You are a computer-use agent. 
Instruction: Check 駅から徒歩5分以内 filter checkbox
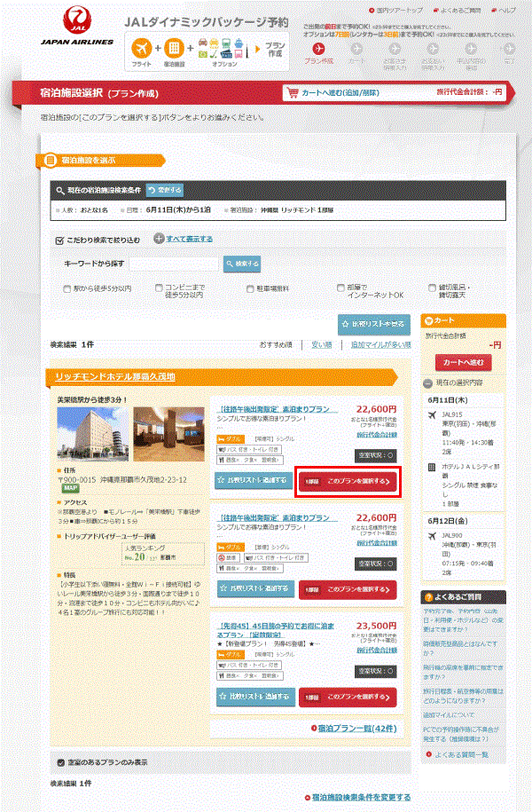(67, 288)
